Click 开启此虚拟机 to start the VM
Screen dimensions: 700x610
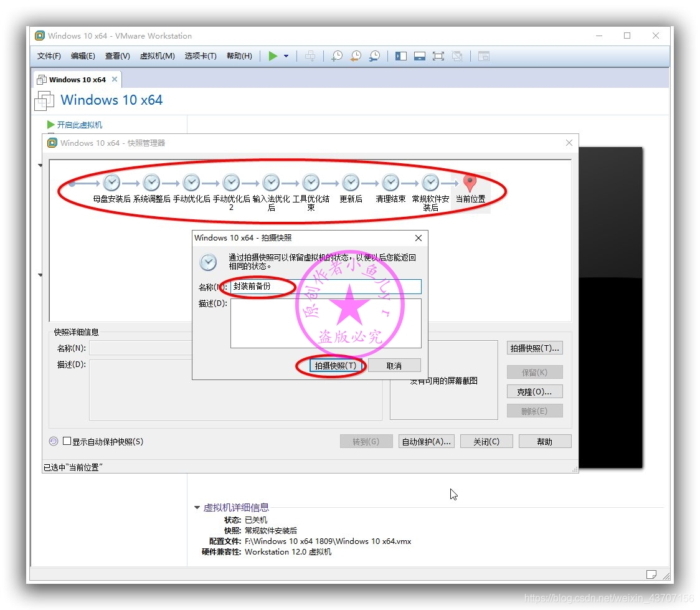click(x=79, y=124)
